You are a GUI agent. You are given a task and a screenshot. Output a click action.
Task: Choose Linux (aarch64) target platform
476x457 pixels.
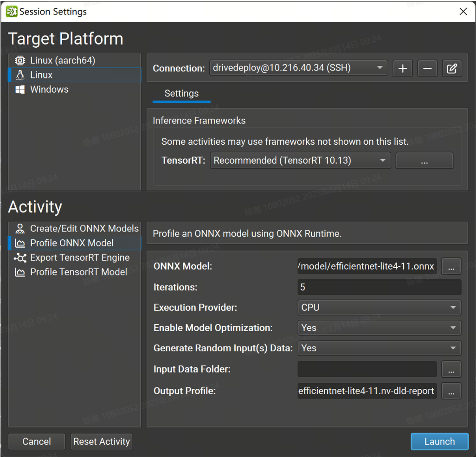(75, 60)
